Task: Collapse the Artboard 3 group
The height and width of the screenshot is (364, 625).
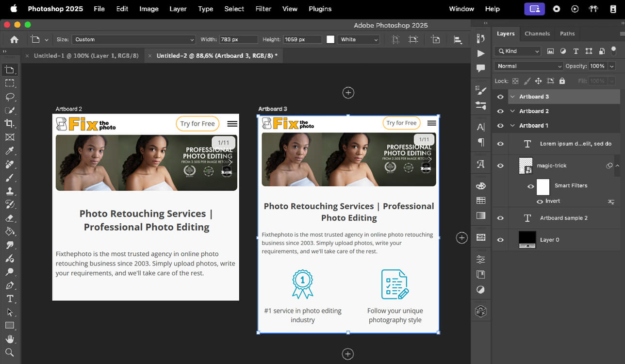Action: [x=512, y=96]
